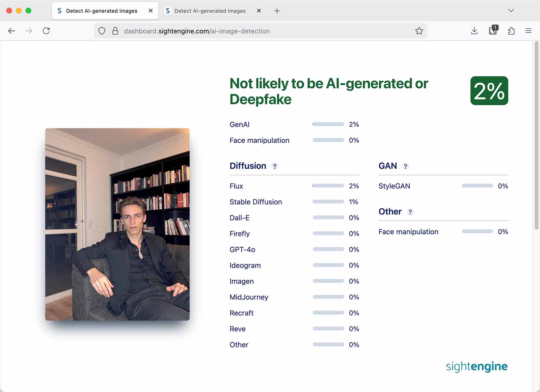Click the StyleGAN score bar
The image size is (540, 392).
(477, 186)
